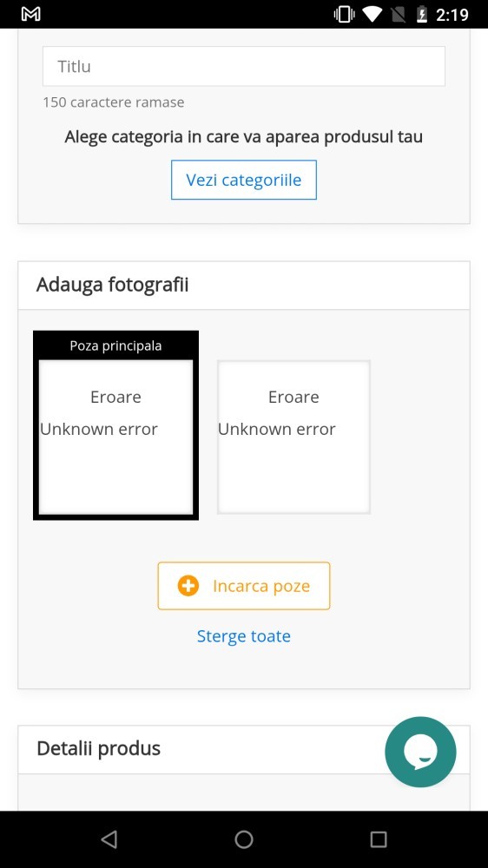Tap the battery charging status icon
This screenshot has width=488, height=868.
point(421,15)
